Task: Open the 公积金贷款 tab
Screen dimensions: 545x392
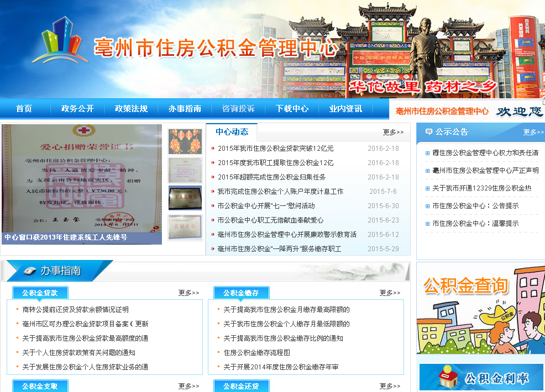Action: pos(40,293)
